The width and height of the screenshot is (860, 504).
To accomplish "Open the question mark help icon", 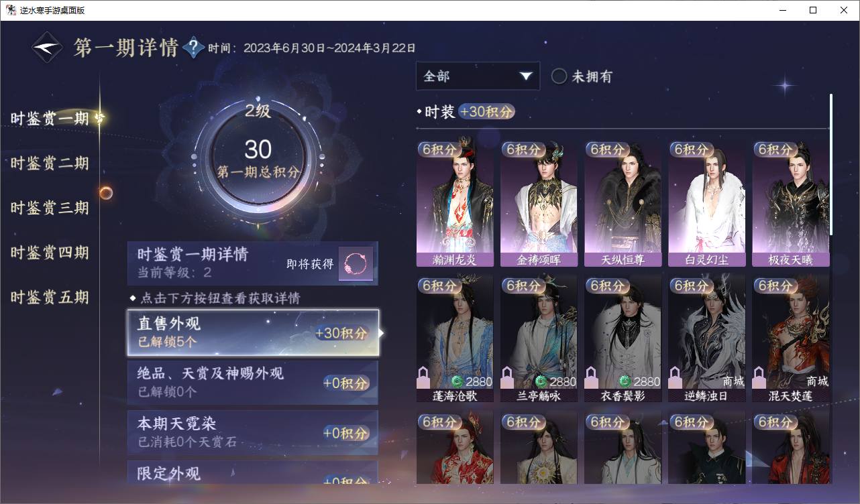I will point(193,47).
